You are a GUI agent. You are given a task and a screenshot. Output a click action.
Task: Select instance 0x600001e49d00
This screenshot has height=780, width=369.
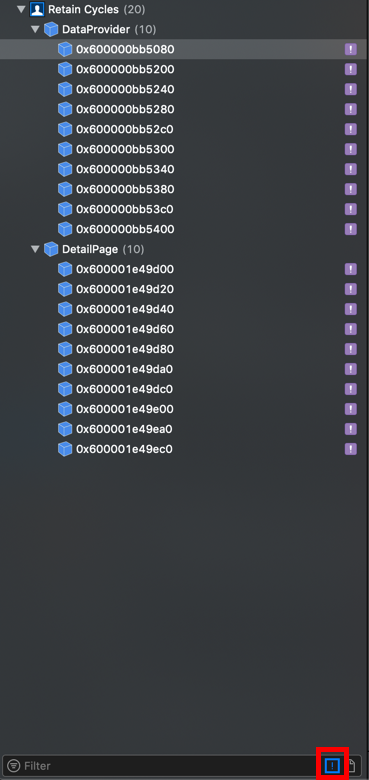184,269
